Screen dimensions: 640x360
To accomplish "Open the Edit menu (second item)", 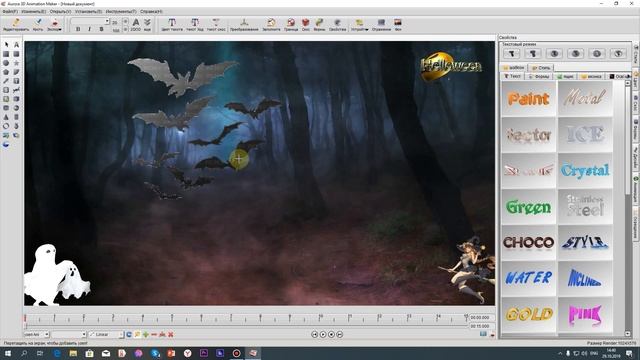I will pyautogui.click(x=33, y=11).
